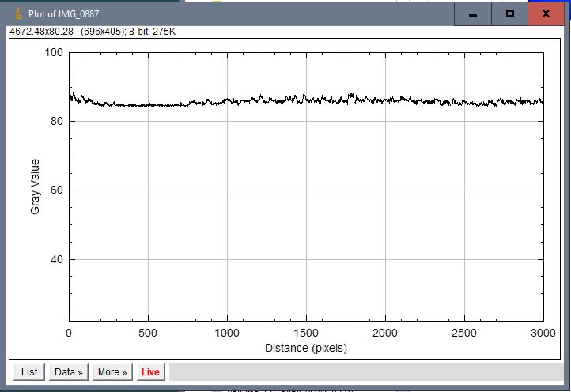Toggle the Live profile update button
The width and height of the screenshot is (571, 392).
pyautogui.click(x=150, y=371)
